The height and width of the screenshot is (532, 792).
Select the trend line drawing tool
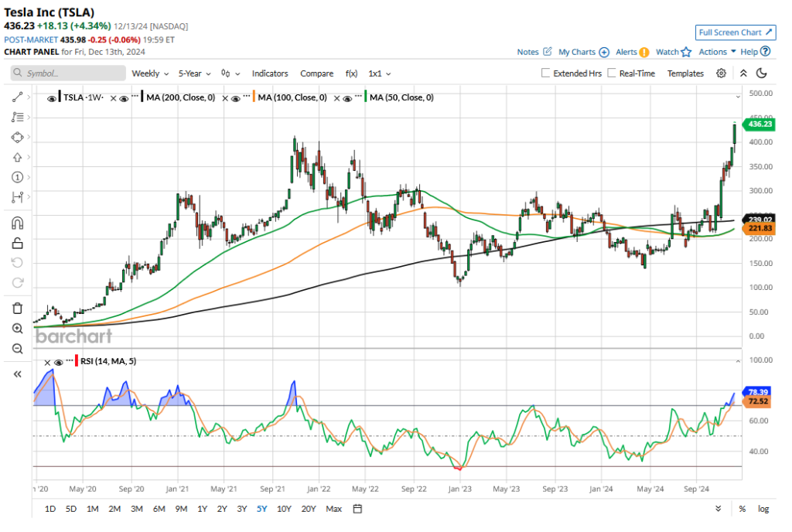pyautogui.click(x=17, y=97)
